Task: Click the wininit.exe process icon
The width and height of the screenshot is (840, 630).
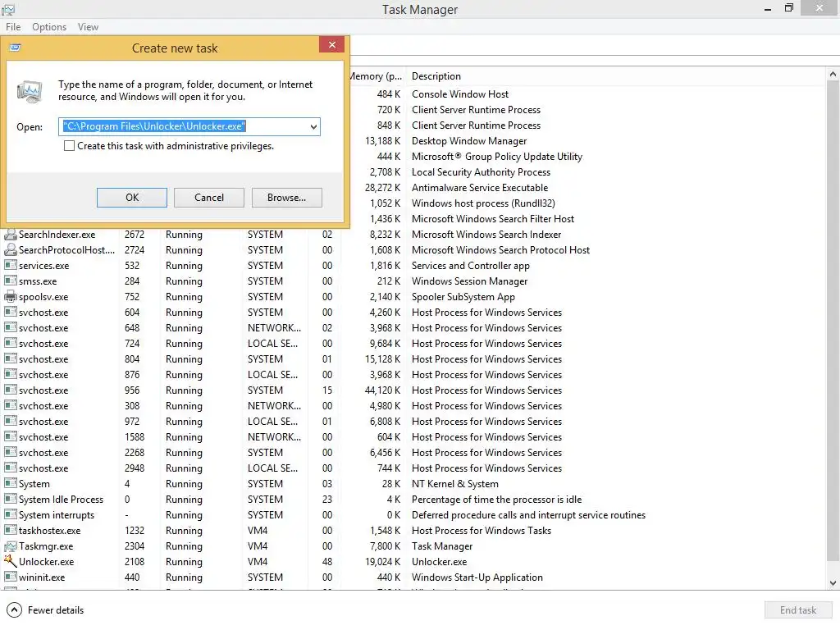Action: (x=10, y=577)
